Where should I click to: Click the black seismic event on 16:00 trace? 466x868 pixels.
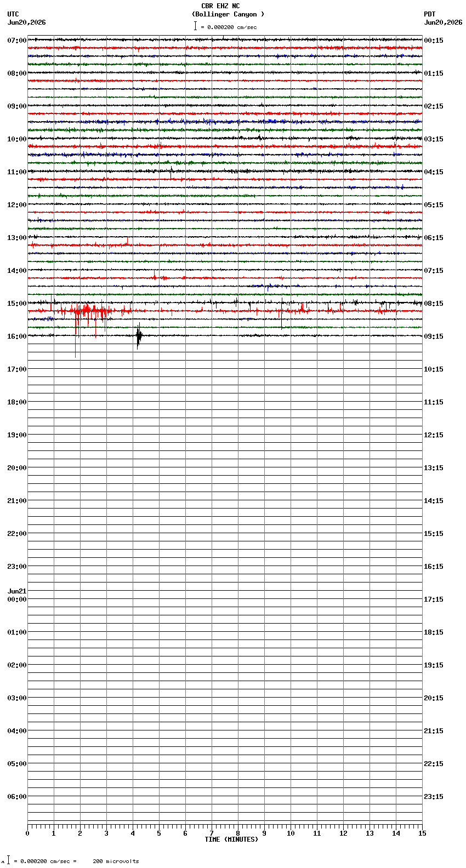pyautogui.click(x=139, y=336)
